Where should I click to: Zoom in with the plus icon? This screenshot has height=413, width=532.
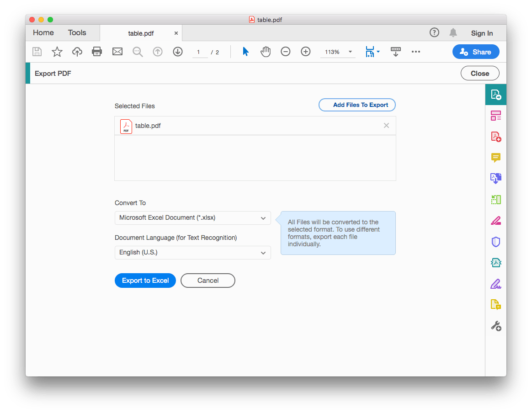(x=306, y=52)
